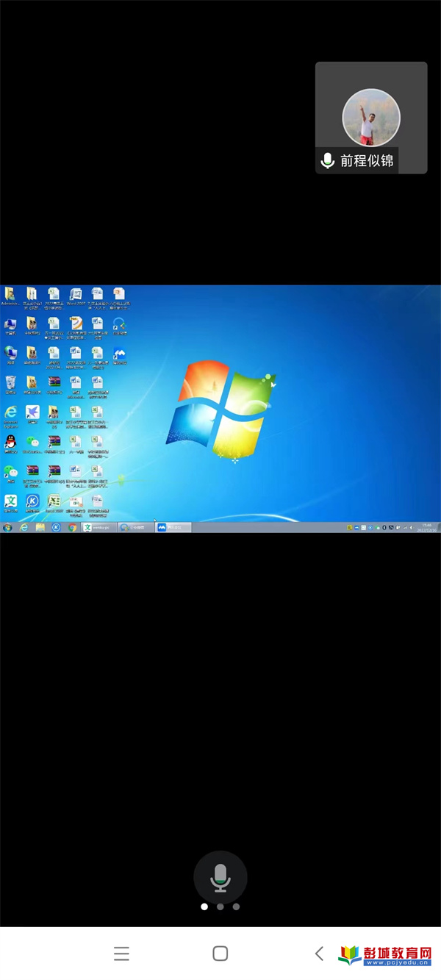Open the Android recent-apps menu button
Image resolution: width=441 pixels, height=980 pixels.
pyautogui.click(x=121, y=954)
